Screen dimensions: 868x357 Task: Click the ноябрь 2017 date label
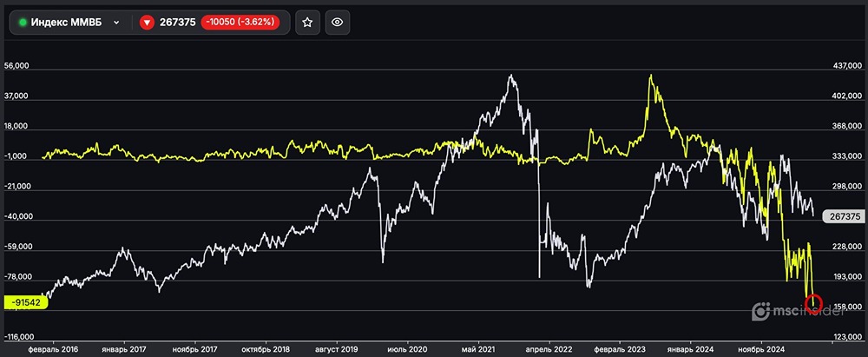(195, 350)
